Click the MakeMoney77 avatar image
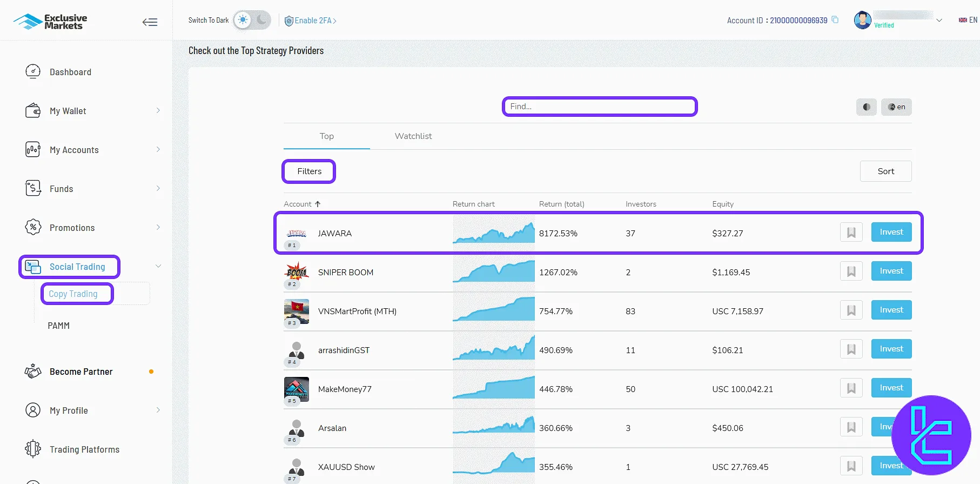Screen dimensions: 980x484 pyautogui.click(x=297, y=389)
